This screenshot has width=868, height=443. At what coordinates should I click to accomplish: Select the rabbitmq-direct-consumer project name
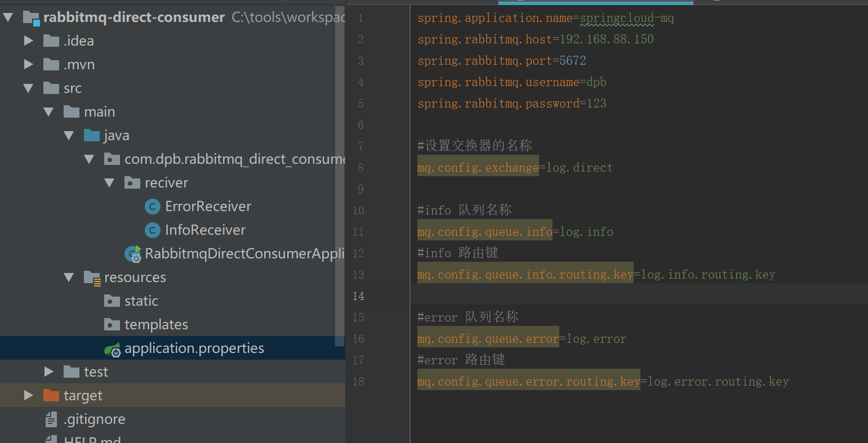[134, 17]
